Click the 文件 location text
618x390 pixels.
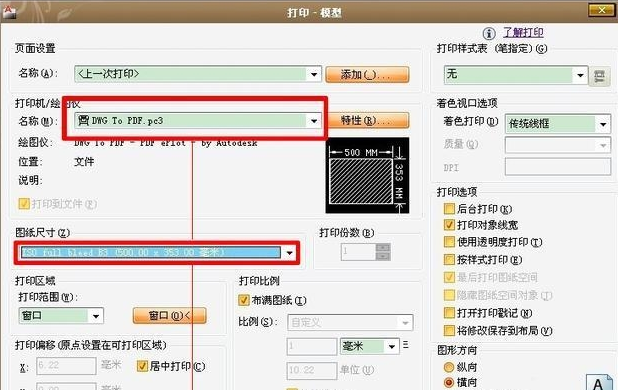pos(84,162)
